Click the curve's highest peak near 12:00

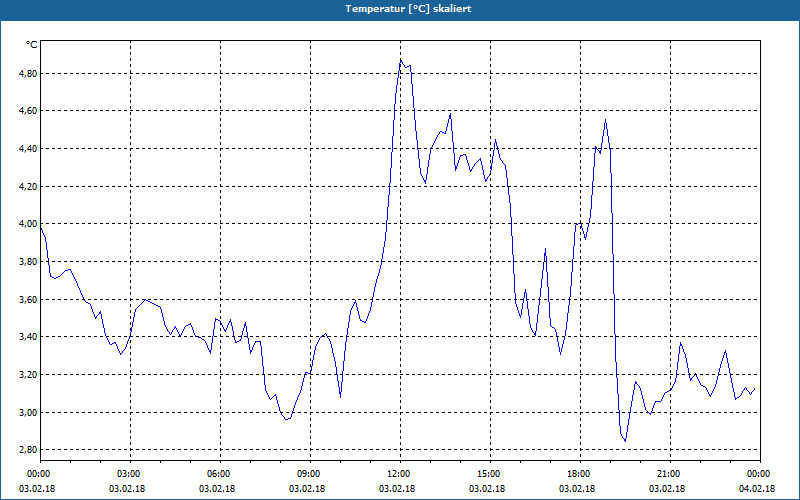coord(401,60)
